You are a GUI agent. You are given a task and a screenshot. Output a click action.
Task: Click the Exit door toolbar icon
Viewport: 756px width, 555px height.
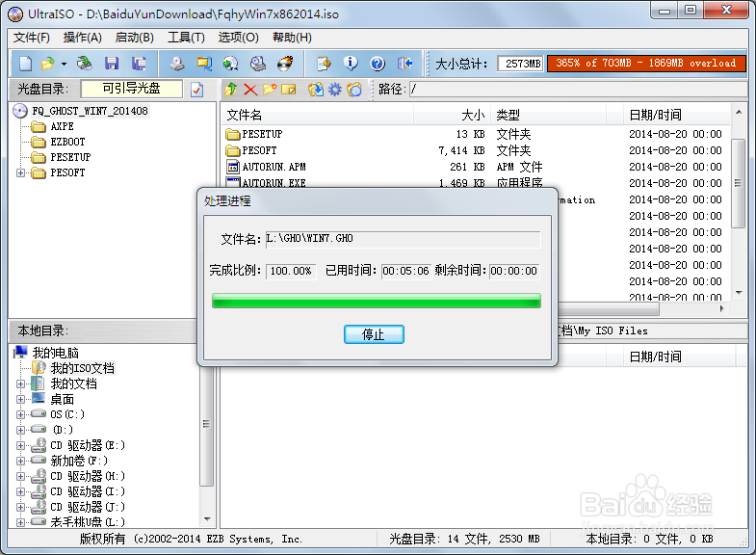coord(404,64)
